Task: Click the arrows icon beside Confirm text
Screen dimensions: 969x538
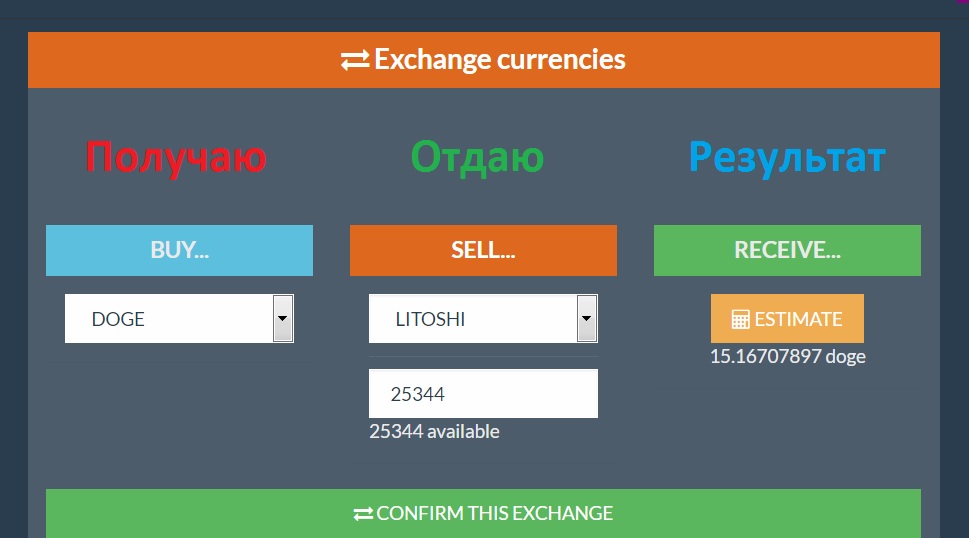Action: (362, 513)
